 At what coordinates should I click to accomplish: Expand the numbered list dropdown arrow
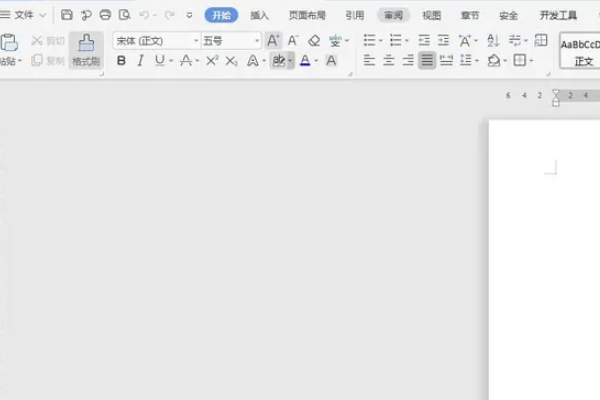pos(407,41)
